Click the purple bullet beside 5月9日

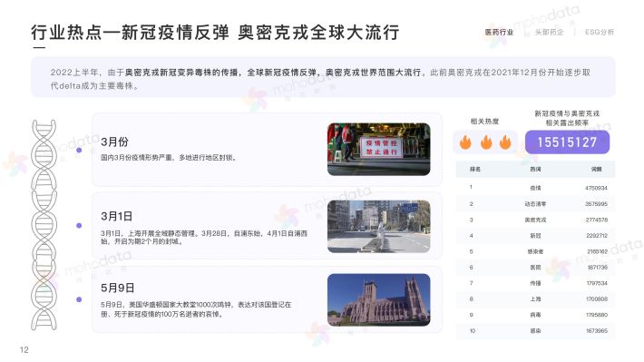point(79,299)
